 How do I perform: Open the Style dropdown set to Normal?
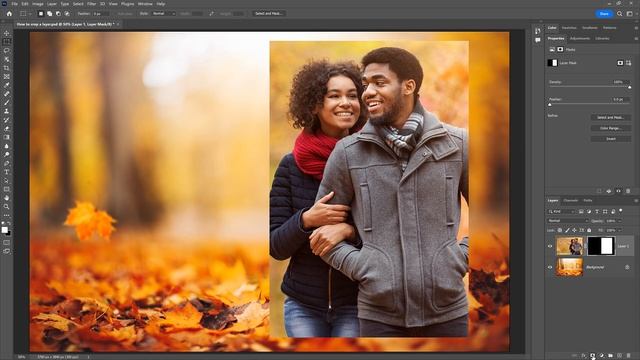pos(163,13)
